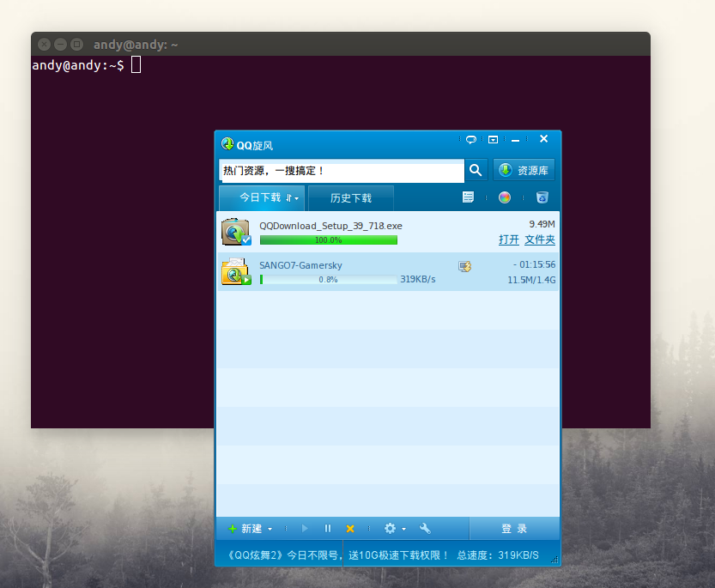Click the 100.0% green progress bar
Screen dimensions: 715x588
[x=328, y=240]
